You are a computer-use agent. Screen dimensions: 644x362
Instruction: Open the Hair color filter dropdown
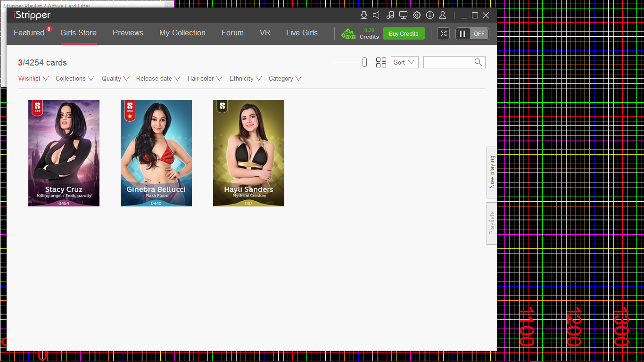205,79
